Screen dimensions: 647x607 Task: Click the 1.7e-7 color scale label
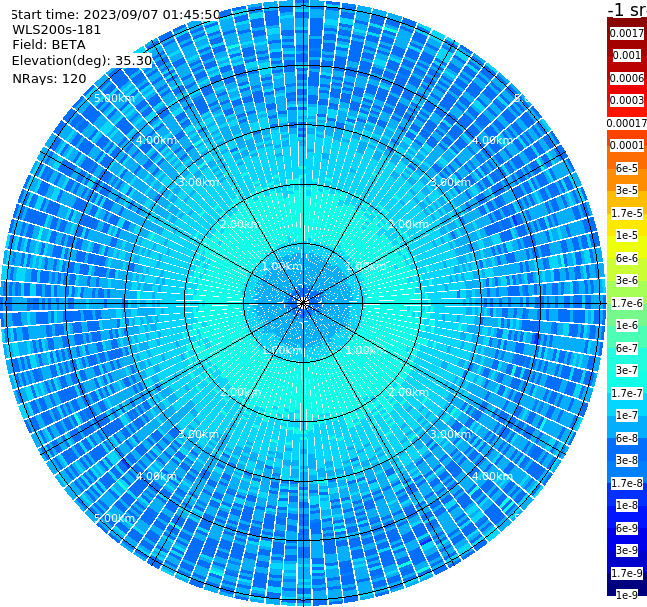(627, 393)
